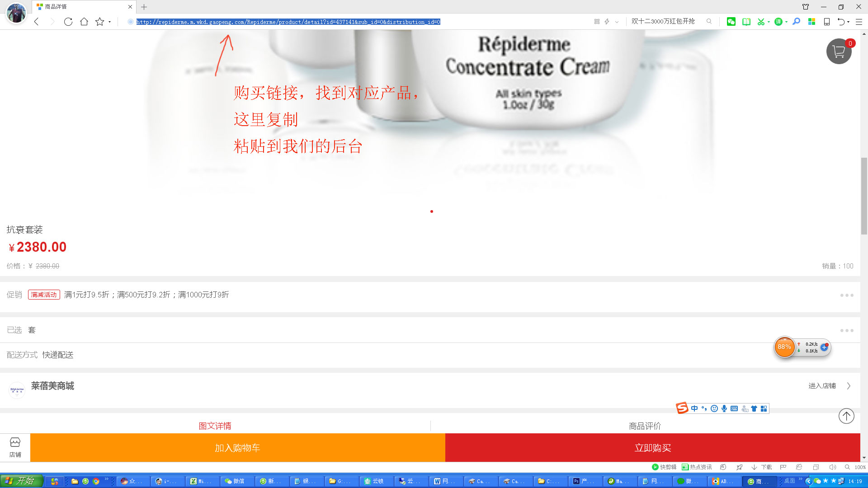The height and width of the screenshot is (488, 868).
Task: Click the 进入店铺 store link
Action: [822, 385]
